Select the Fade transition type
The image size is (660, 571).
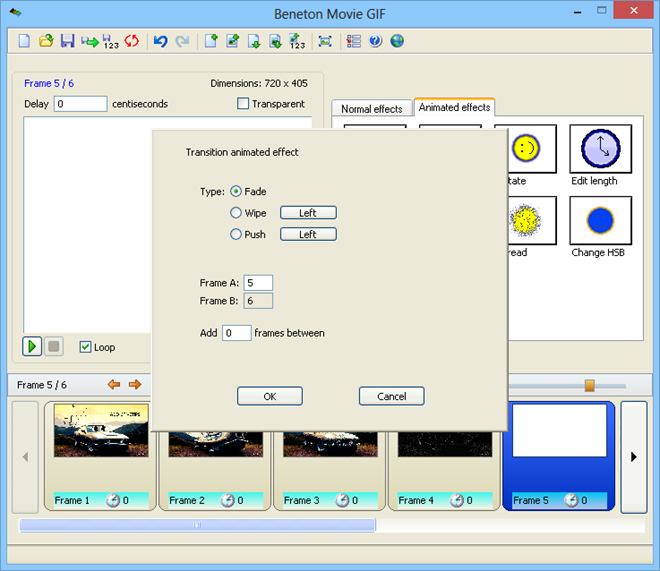[236, 191]
